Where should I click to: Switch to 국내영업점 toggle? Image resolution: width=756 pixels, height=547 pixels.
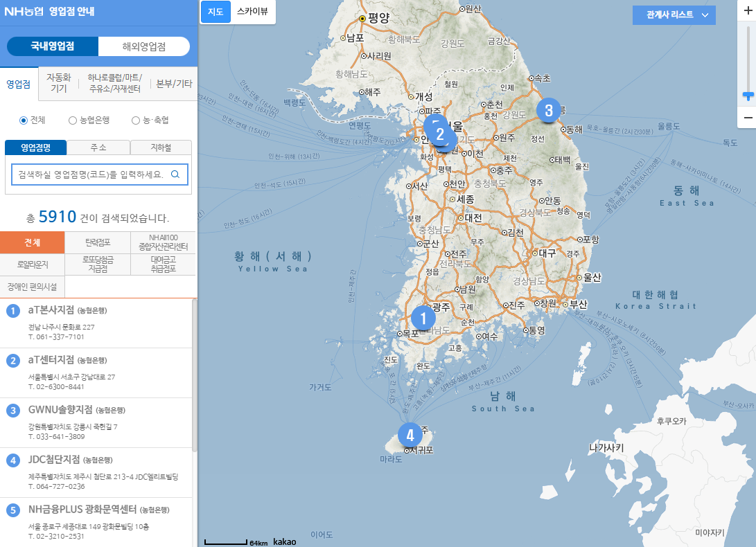tap(52, 46)
